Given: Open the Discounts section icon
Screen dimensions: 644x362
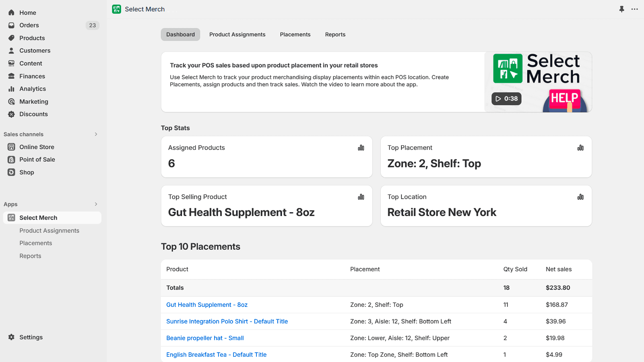Looking at the screenshot, I should tap(12, 114).
